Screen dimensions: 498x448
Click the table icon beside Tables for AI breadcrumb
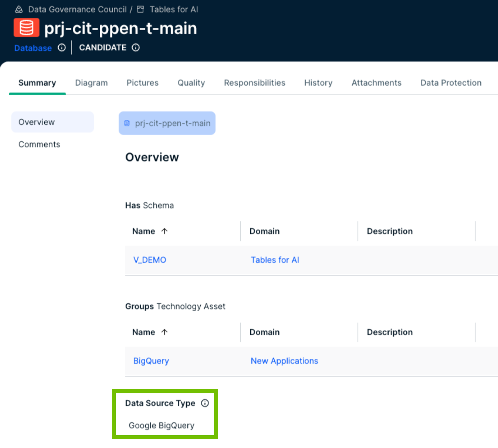(x=140, y=9)
